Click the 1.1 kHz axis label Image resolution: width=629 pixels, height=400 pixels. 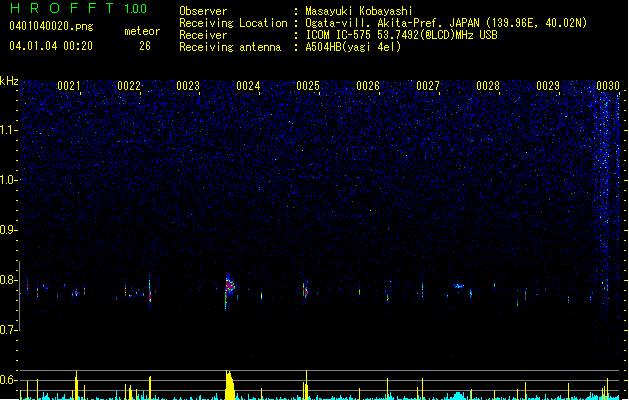coord(8,130)
